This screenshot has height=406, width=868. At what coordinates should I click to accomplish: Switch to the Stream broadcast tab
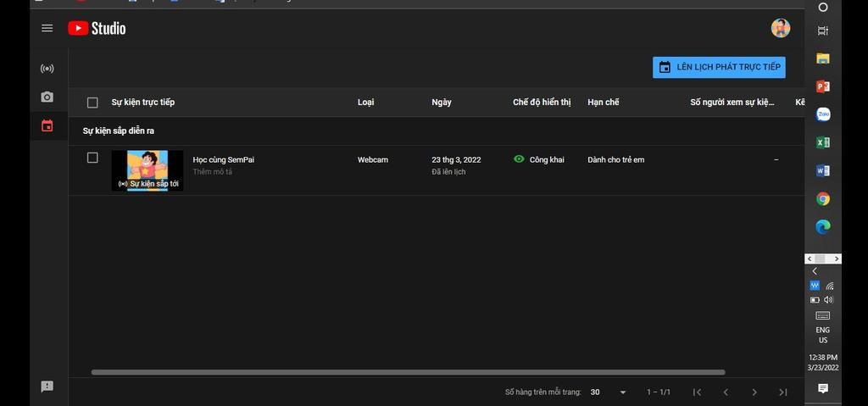tap(47, 70)
